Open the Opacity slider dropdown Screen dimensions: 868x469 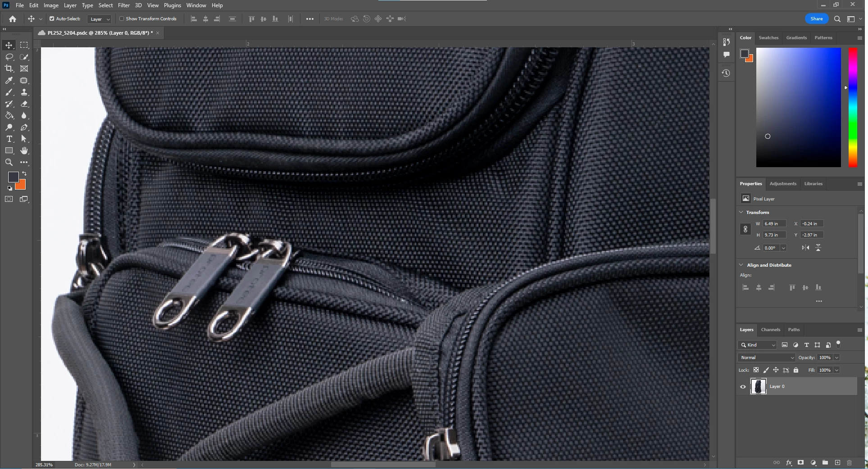836,358
